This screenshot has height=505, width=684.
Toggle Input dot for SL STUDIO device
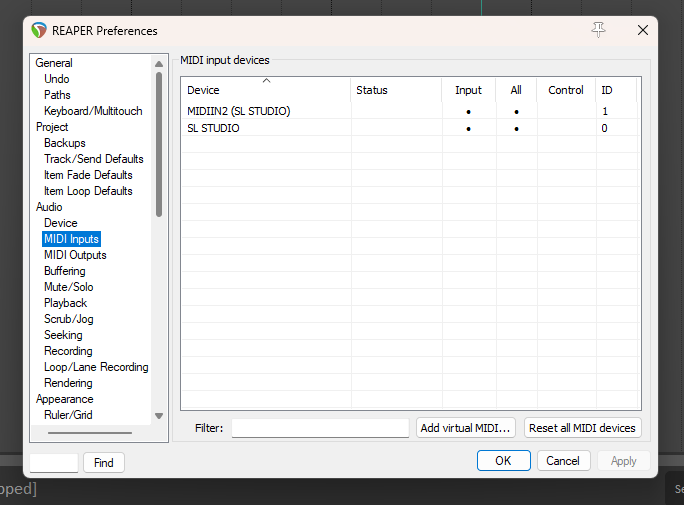[x=468, y=128]
